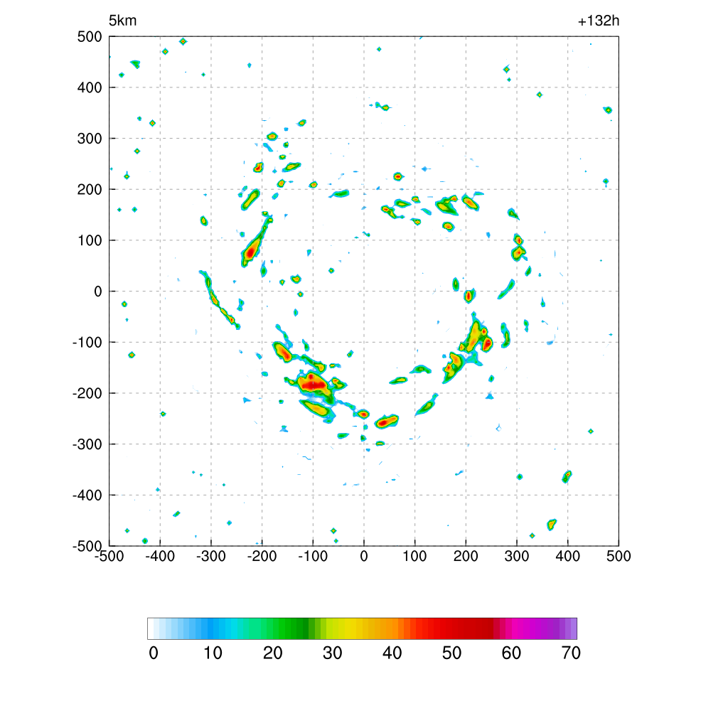728x728 pixels.
Task: Click the x-axis tick label "200"
Action: tap(466, 556)
